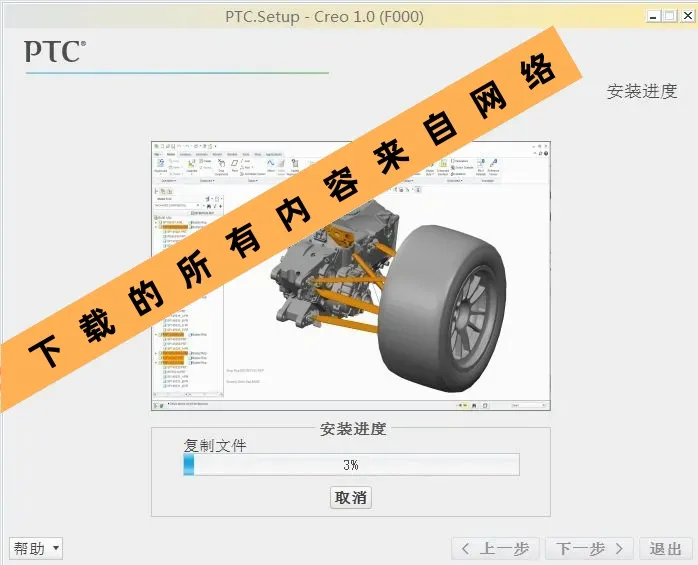
Task: Proceed with 下一步 button
Action: point(589,549)
